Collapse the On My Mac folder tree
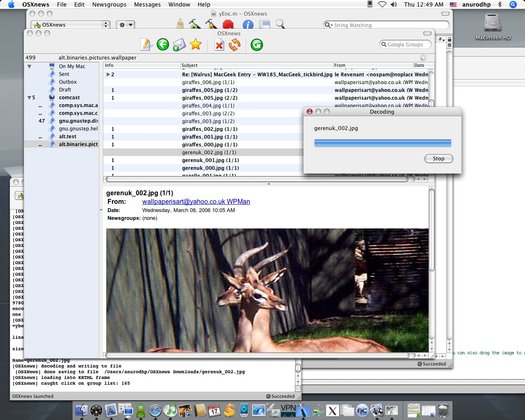 (x=29, y=67)
